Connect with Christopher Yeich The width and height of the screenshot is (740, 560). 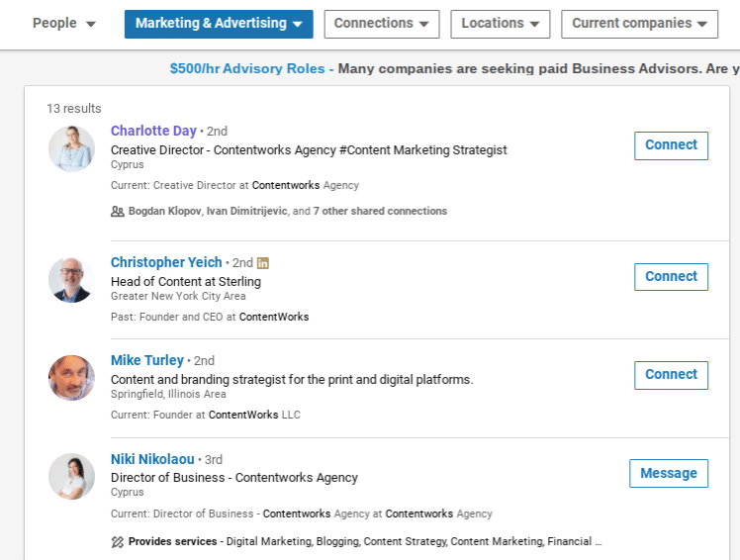(x=671, y=277)
